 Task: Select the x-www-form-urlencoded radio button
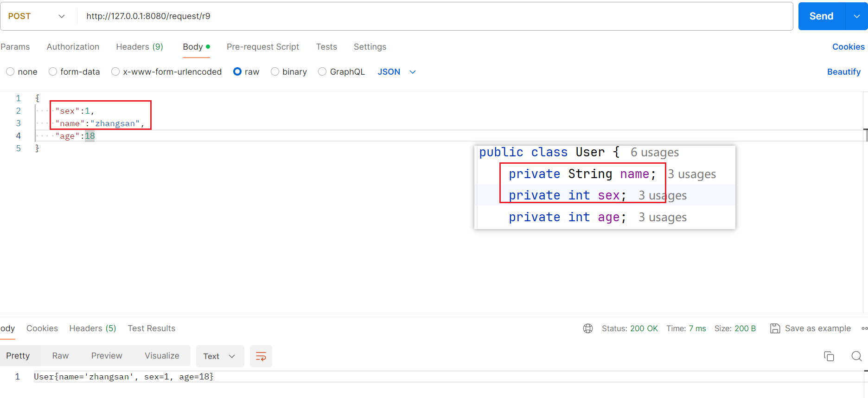[115, 71]
